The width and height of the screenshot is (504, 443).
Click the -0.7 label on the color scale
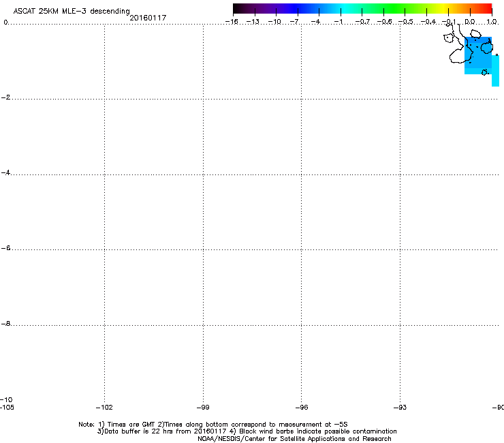click(x=362, y=22)
